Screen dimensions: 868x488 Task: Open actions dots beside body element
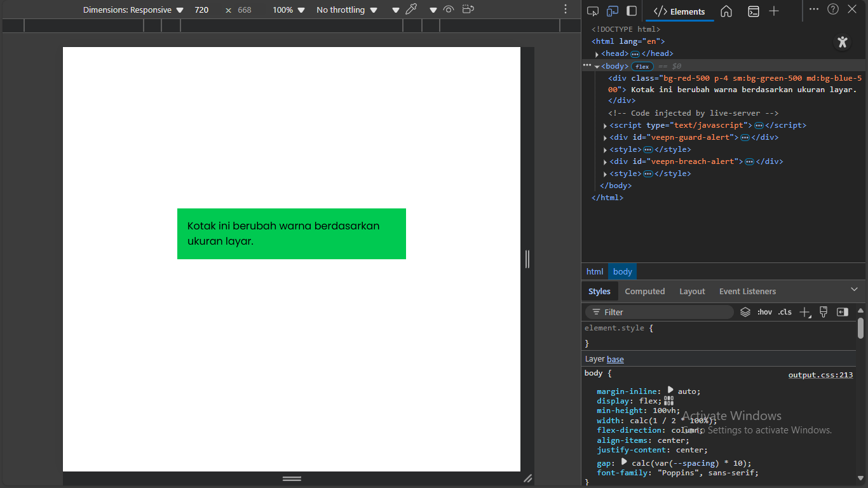pyautogui.click(x=587, y=65)
